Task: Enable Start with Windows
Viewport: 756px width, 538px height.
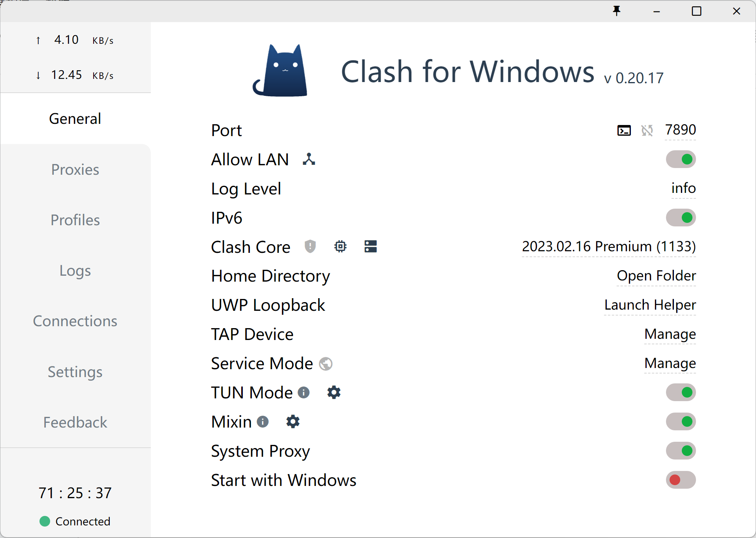Action: [x=681, y=480]
